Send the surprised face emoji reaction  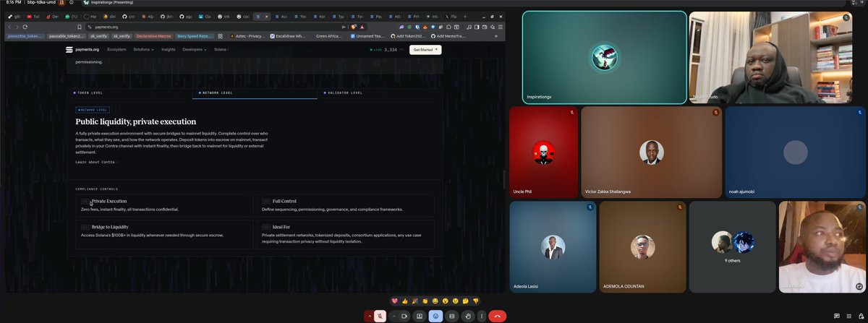click(446, 301)
